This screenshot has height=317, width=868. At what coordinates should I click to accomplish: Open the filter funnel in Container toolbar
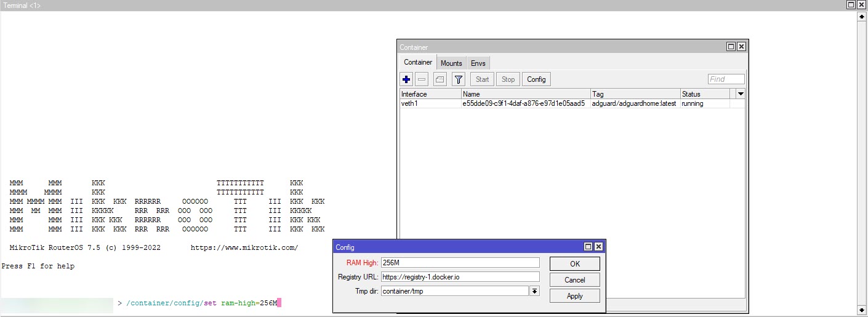(459, 79)
